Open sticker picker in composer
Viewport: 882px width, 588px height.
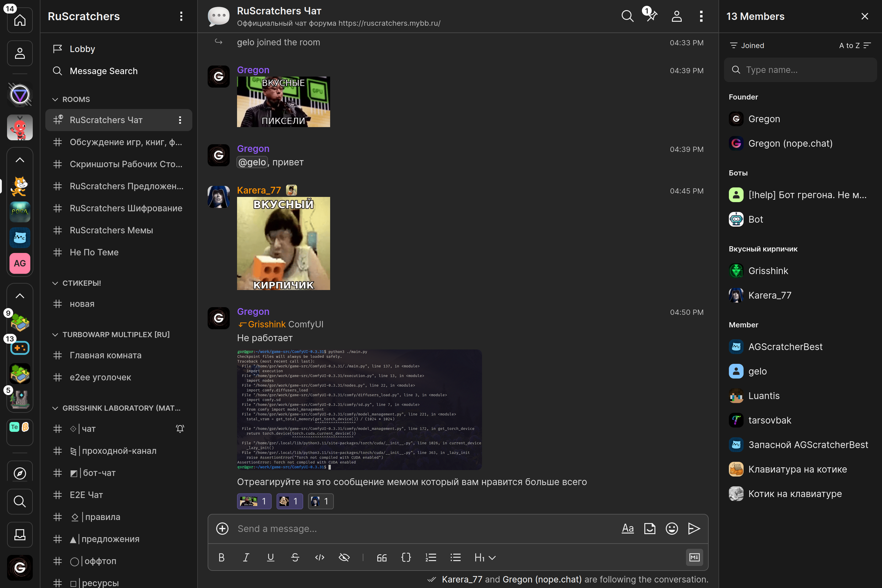650,528
